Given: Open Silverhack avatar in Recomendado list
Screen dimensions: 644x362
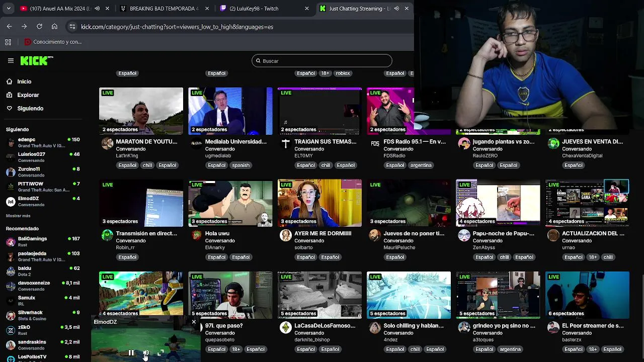Looking at the screenshot, I should (x=11, y=315).
